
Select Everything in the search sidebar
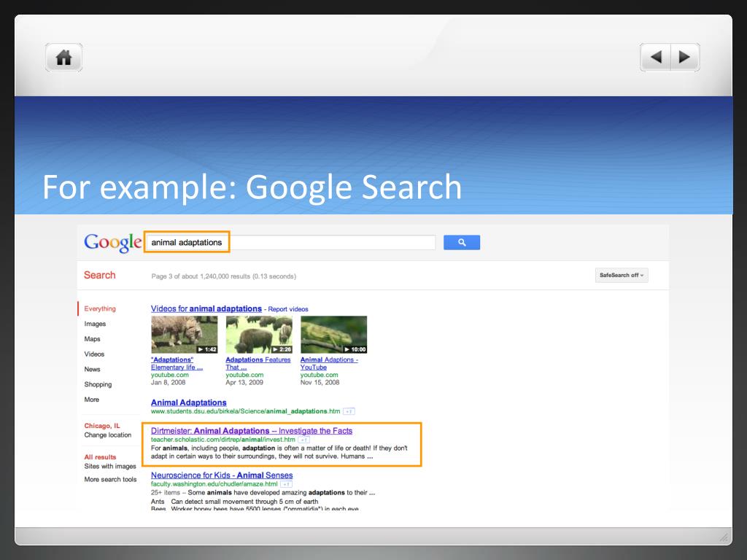pos(100,308)
